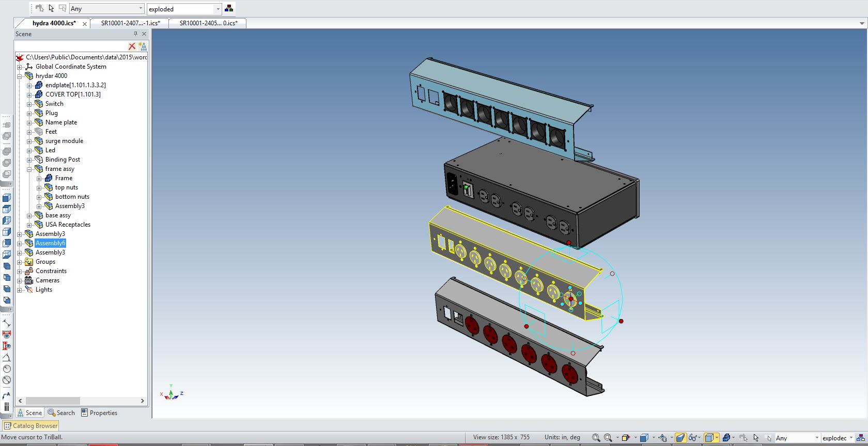Click the smart dimension tool in left toolbar

[x=7, y=323]
